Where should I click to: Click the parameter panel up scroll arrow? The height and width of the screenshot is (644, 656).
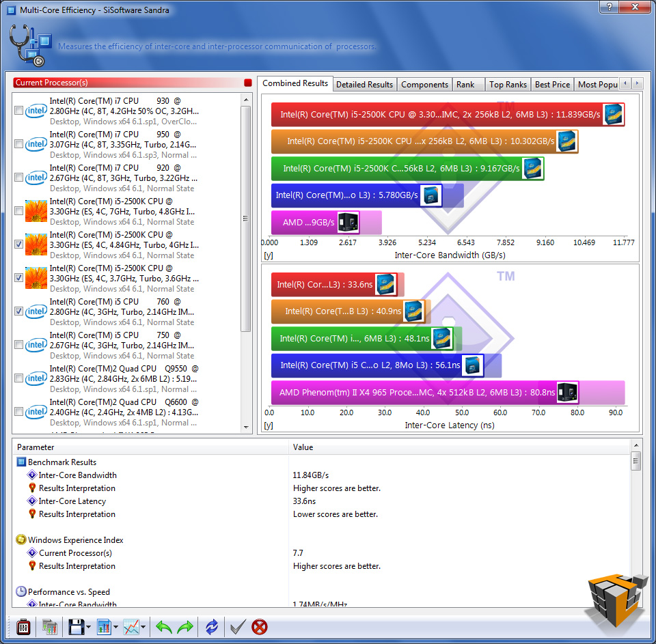point(636,446)
